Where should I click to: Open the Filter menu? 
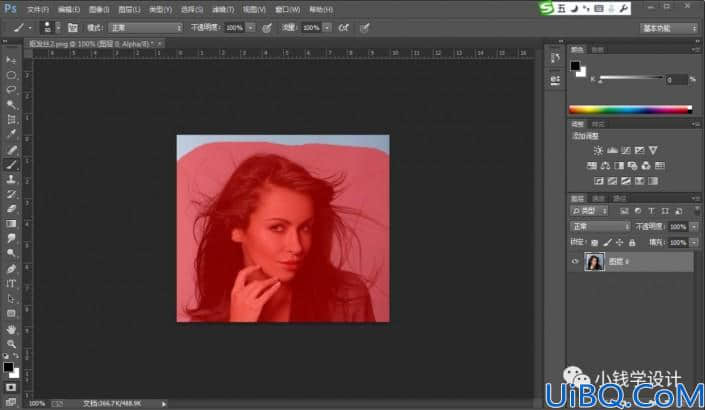[223, 9]
